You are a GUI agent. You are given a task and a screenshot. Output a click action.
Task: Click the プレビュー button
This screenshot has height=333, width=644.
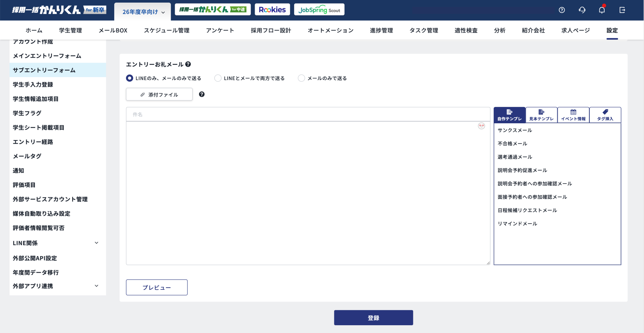pyautogui.click(x=157, y=287)
